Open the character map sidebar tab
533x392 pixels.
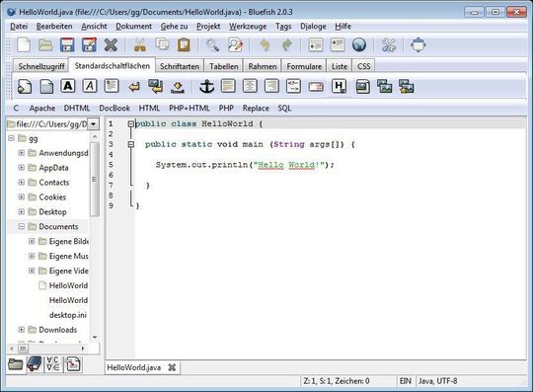(53, 364)
